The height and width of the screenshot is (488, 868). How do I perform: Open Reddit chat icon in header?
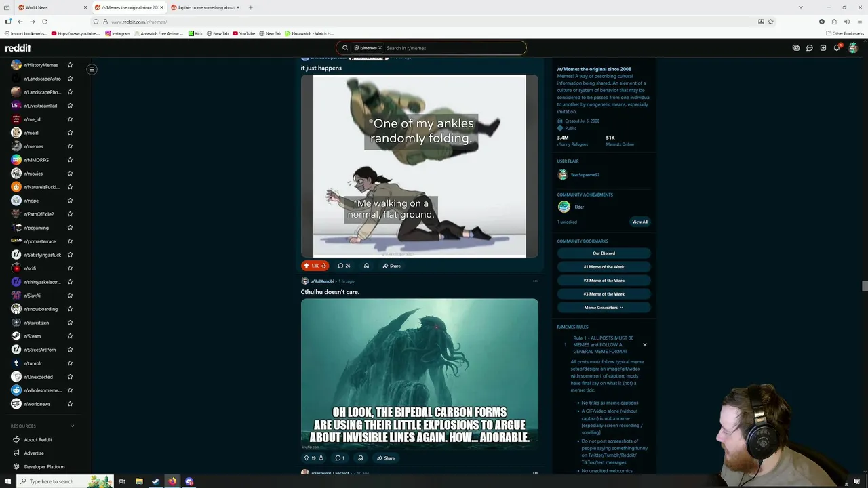(x=810, y=48)
